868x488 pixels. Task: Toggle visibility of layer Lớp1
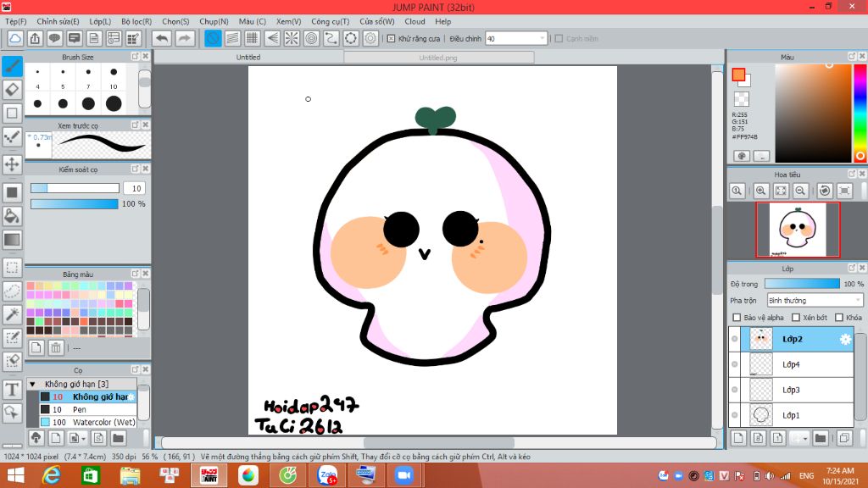pyautogui.click(x=735, y=415)
